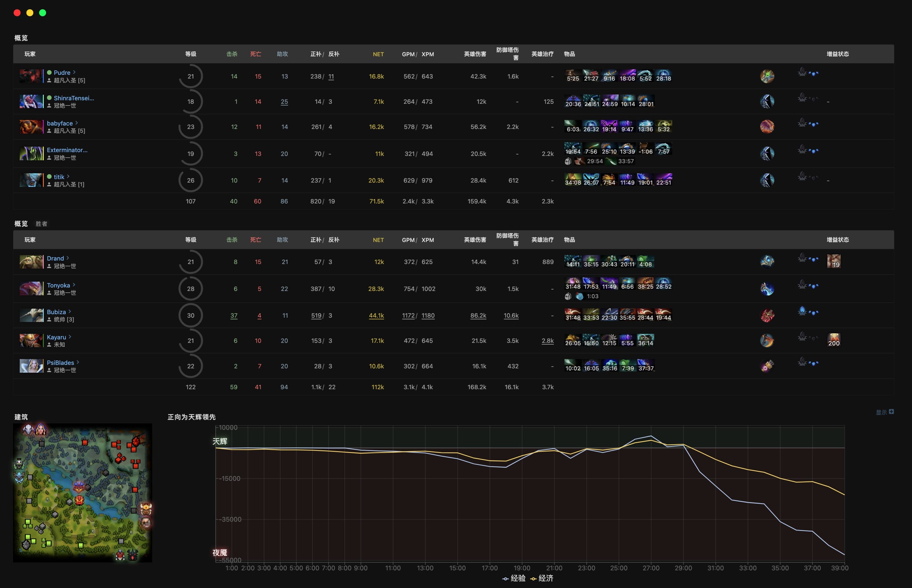Open Bubiza's player profile link
The height and width of the screenshot is (588, 912).
pyautogui.click(x=56, y=312)
